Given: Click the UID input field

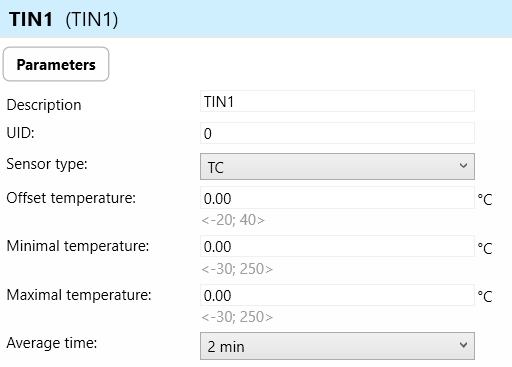Looking at the screenshot, I should point(337,133).
